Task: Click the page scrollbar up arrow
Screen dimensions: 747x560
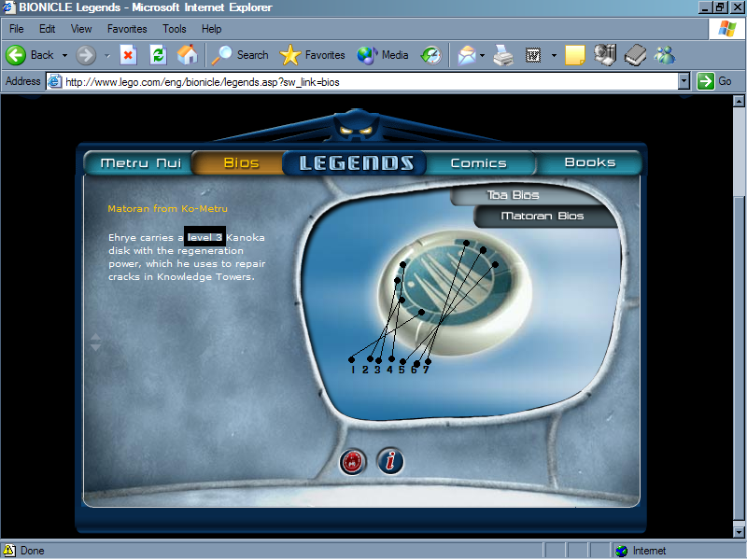Action: tap(739, 101)
